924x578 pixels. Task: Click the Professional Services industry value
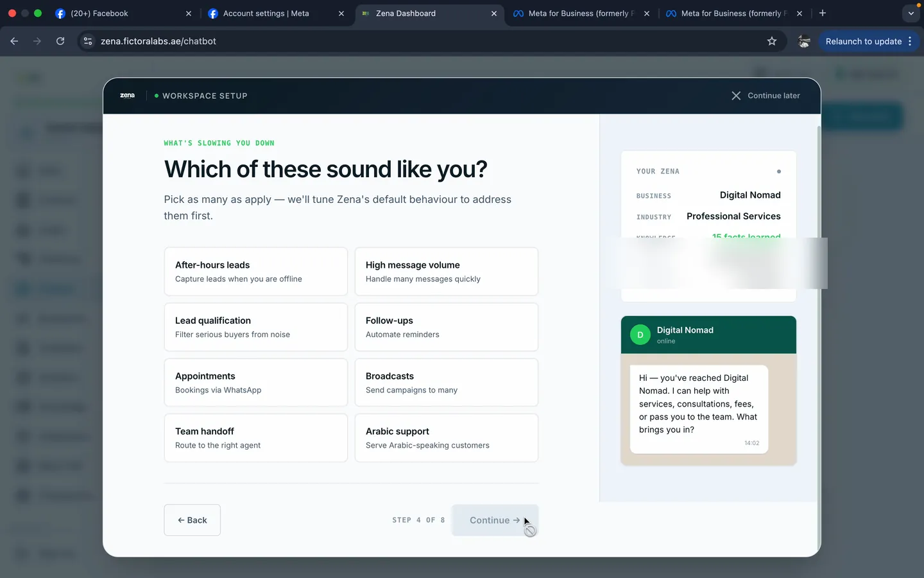tap(733, 216)
